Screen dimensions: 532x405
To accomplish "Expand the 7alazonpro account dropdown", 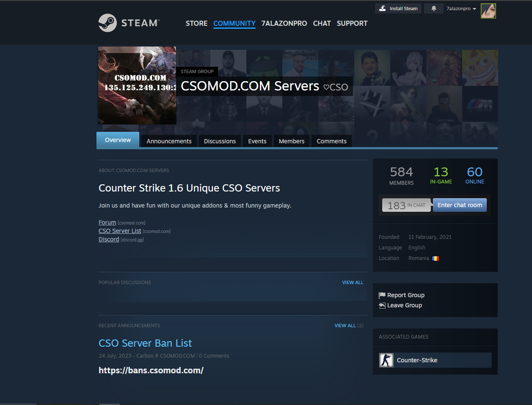I will coord(461,8).
